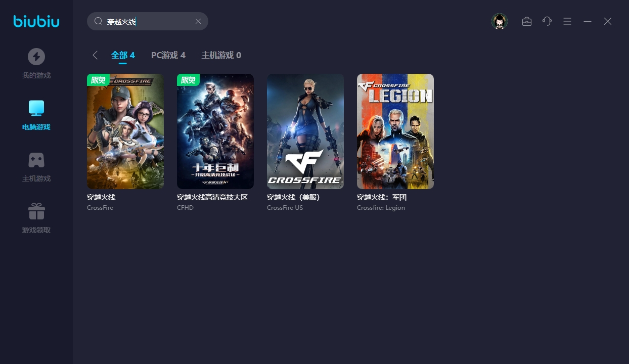
Task: Switch to the 全部 4 tab
Action: 123,55
